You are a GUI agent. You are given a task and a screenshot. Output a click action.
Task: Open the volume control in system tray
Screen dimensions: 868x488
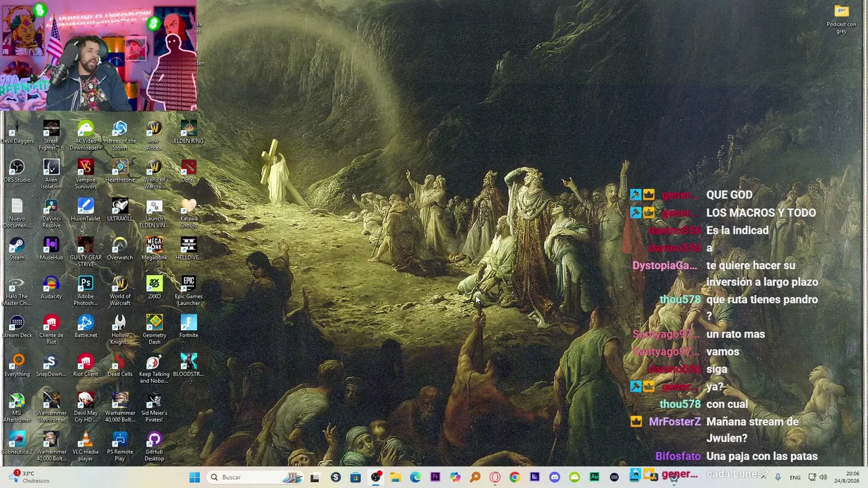click(x=823, y=477)
